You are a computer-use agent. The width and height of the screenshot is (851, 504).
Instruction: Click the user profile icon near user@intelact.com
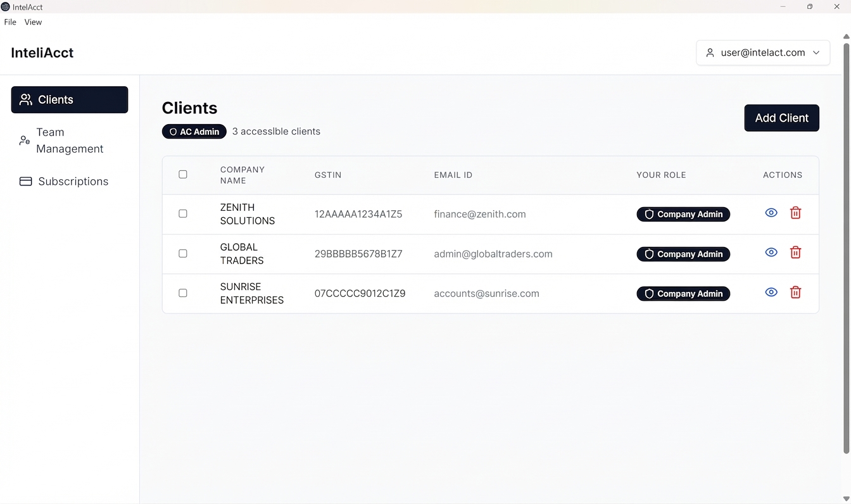pos(710,53)
